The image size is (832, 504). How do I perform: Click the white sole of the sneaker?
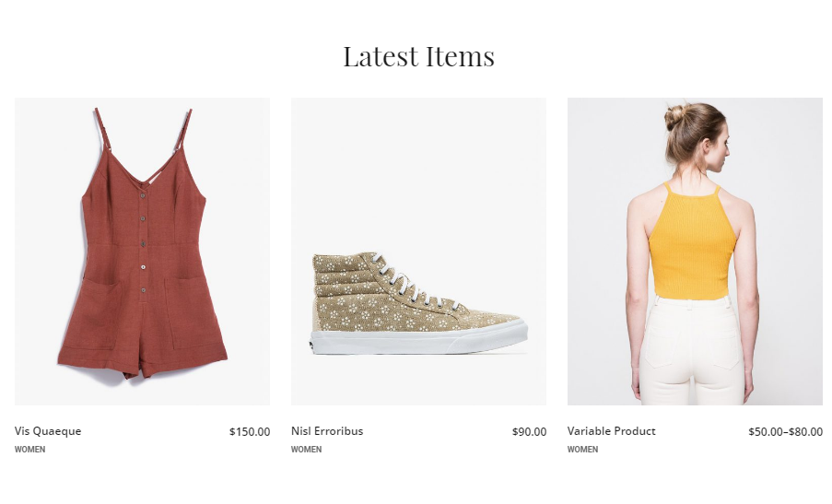pyautogui.click(x=418, y=341)
